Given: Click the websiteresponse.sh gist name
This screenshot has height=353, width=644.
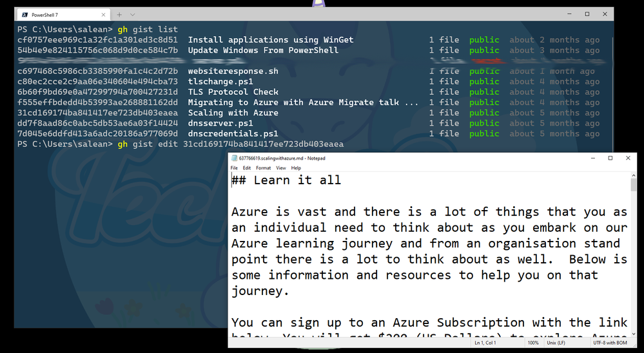Looking at the screenshot, I should tap(233, 71).
